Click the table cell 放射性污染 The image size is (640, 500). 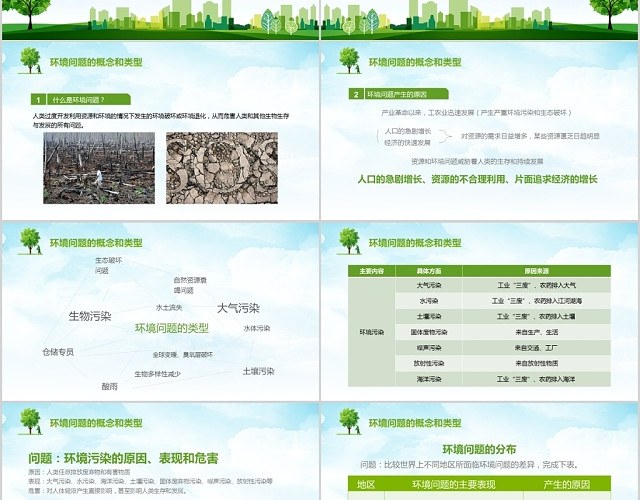(429, 363)
